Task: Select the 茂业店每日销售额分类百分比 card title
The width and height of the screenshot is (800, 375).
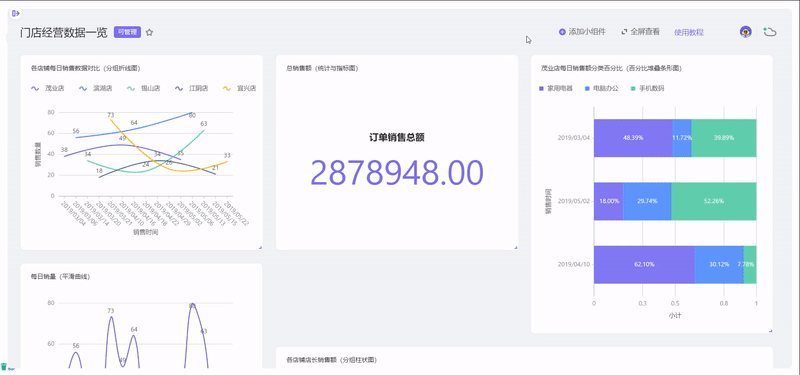Action: click(x=612, y=68)
